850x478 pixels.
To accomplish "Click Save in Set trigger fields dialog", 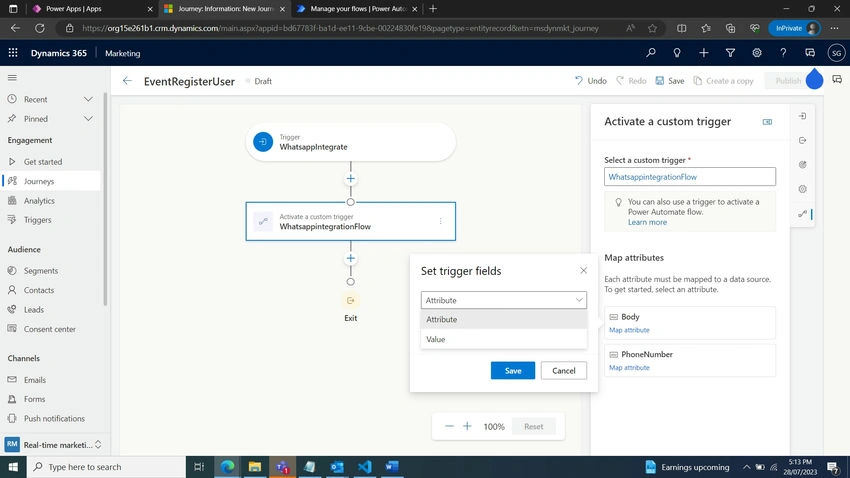I will click(x=513, y=371).
